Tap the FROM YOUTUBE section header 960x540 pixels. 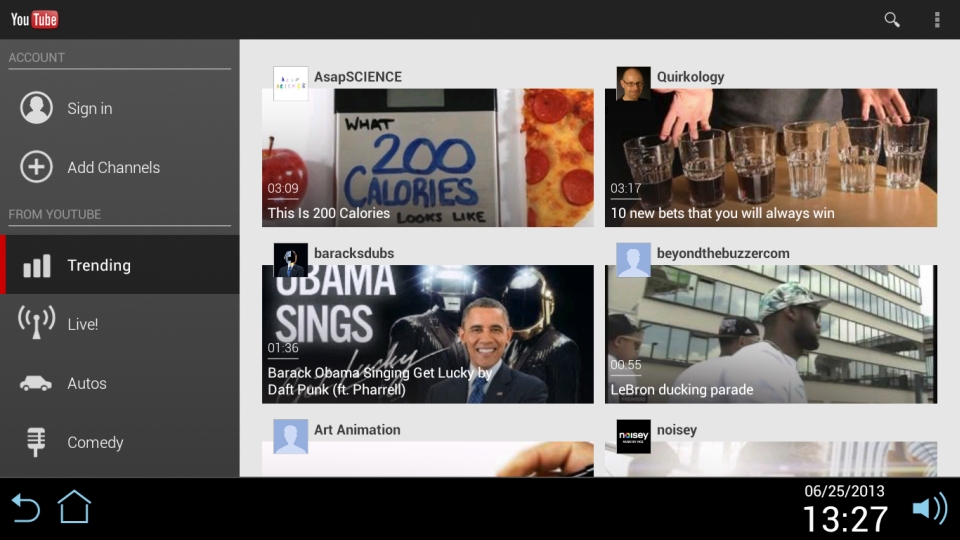pos(54,214)
